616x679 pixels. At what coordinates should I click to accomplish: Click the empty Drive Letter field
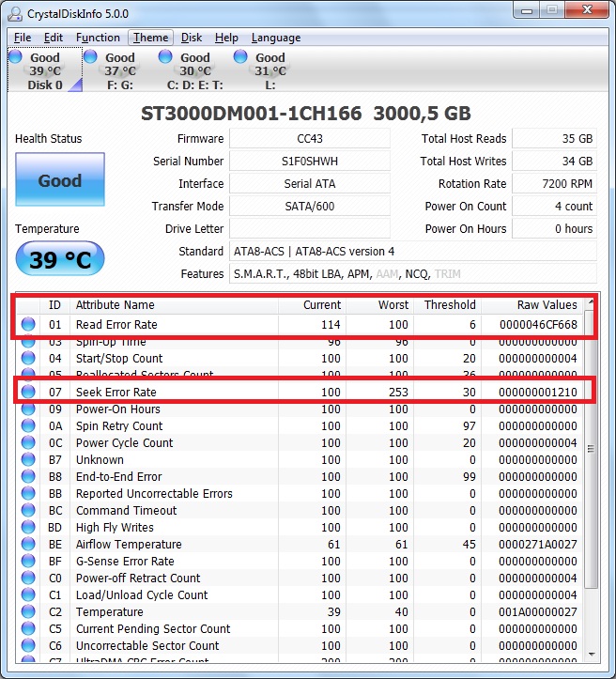310,228
